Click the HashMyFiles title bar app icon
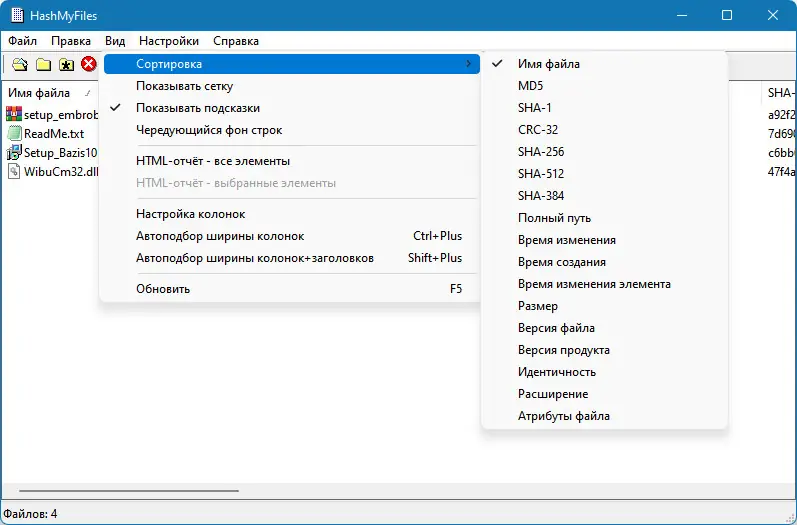The image size is (797, 525). tap(17, 15)
